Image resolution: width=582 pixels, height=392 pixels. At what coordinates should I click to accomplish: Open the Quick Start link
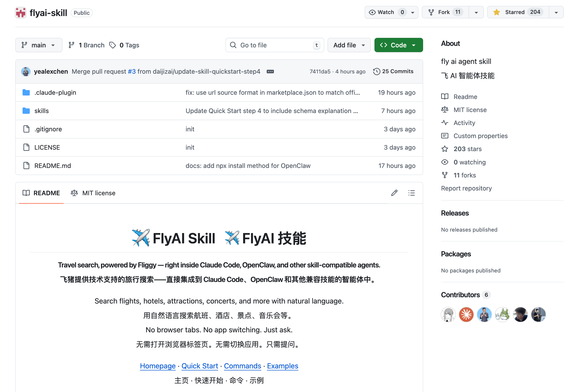click(x=200, y=366)
